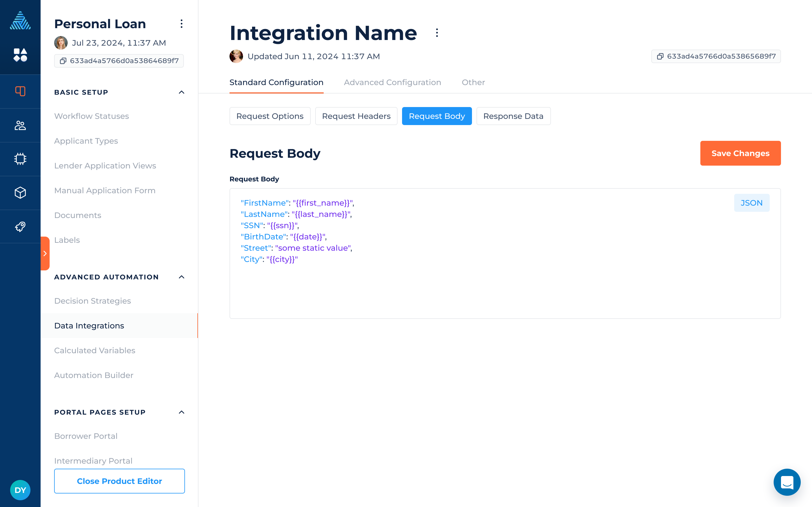Viewport: 812px width, 507px height.
Task: Click the Save Changes button
Action: (740, 153)
